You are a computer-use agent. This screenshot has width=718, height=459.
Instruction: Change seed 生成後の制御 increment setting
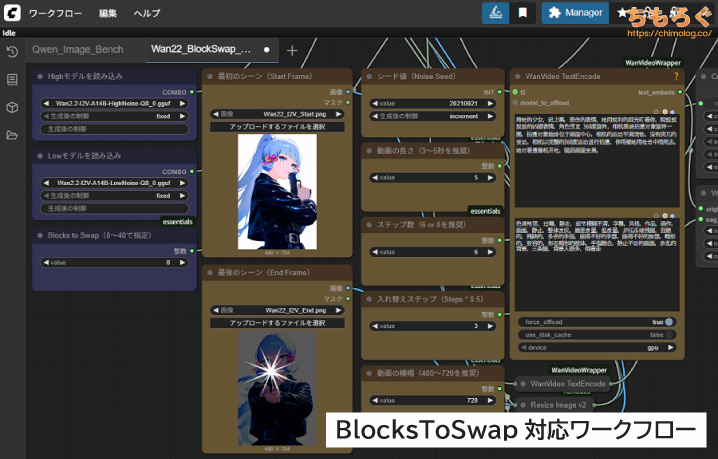click(x=432, y=116)
